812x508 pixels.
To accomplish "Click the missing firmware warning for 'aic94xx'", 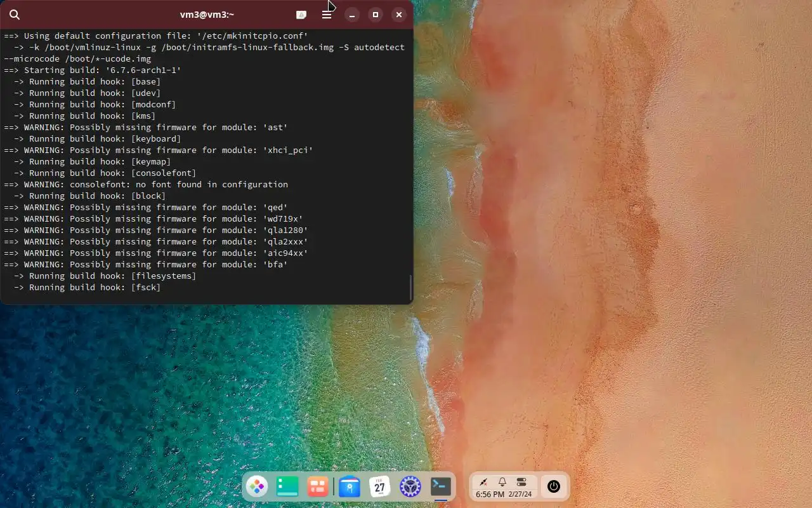I will click(x=156, y=253).
